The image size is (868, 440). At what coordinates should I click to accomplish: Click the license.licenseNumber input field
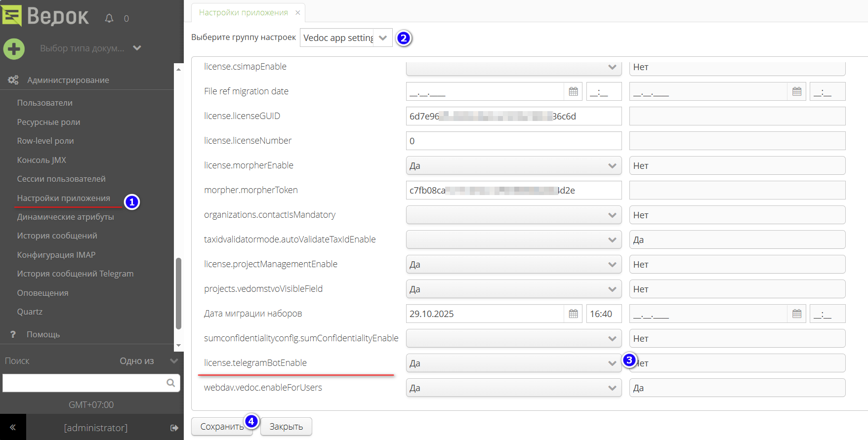(513, 141)
